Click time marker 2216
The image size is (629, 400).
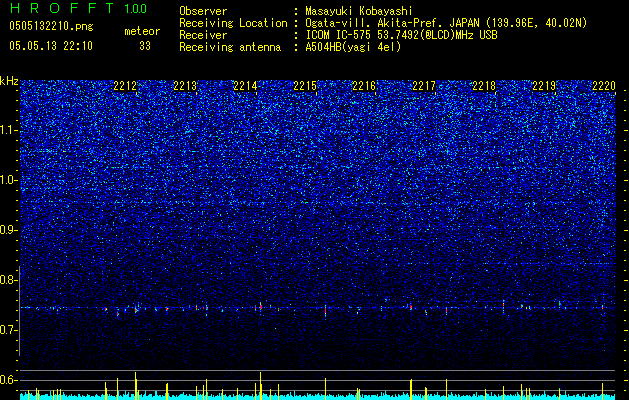tap(364, 86)
